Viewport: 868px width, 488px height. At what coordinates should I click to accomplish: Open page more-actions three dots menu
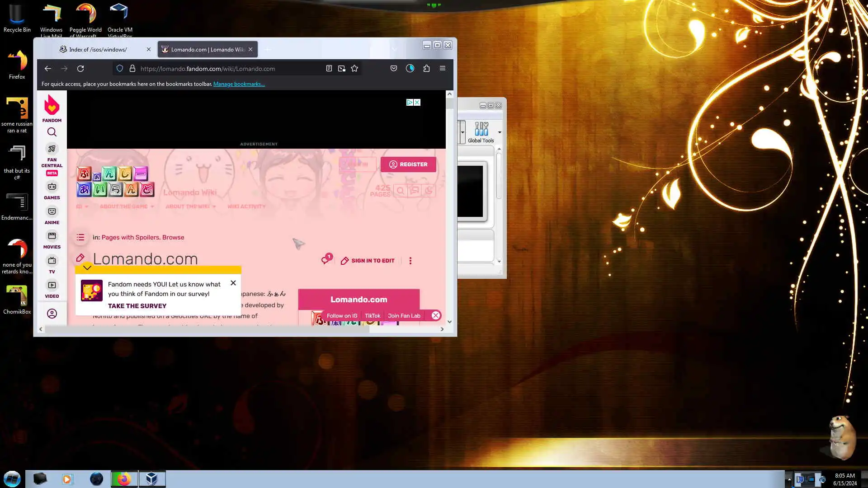point(410,261)
